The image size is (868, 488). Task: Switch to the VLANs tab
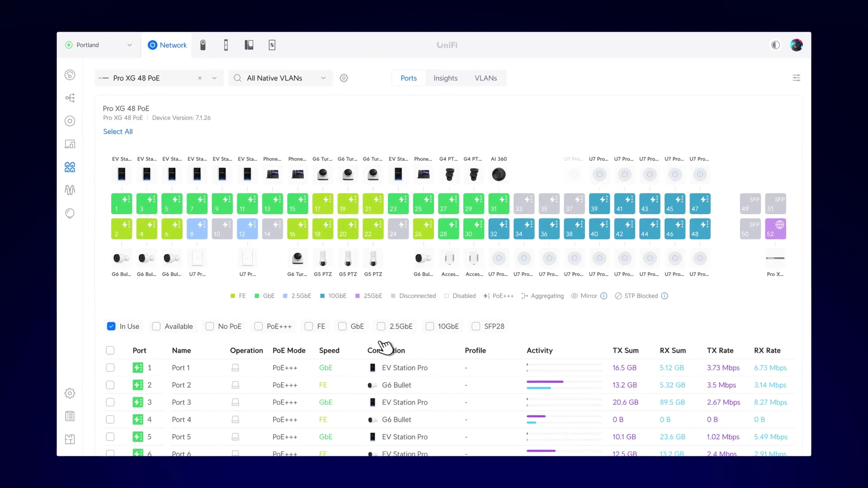click(486, 78)
